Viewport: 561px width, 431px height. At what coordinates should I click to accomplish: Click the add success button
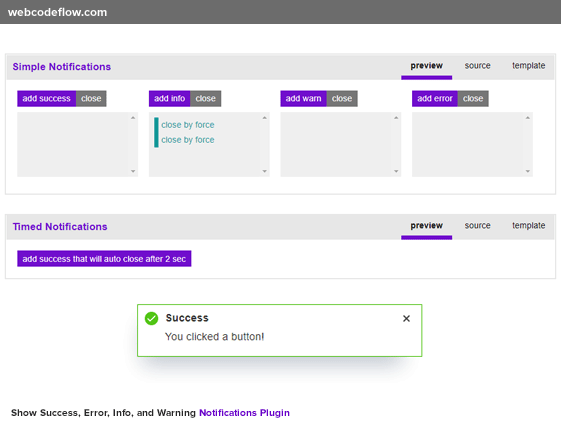(x=47, y=98)
